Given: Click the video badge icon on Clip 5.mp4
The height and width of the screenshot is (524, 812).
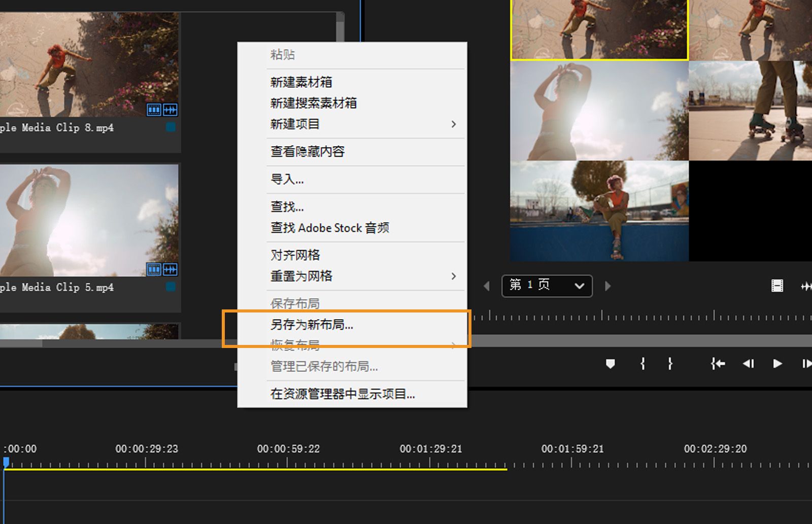Looking at the screenshot, I should click(154, 269).
